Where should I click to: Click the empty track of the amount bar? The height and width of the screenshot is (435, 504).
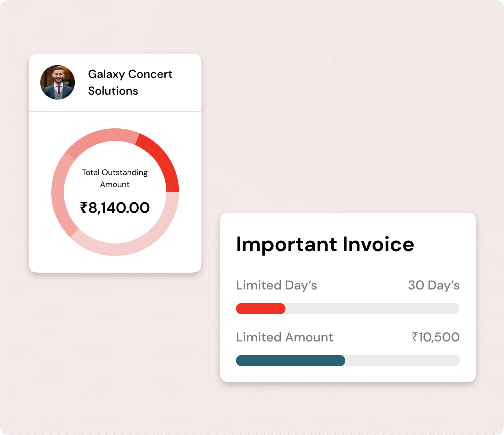click(x=402, y=361)
